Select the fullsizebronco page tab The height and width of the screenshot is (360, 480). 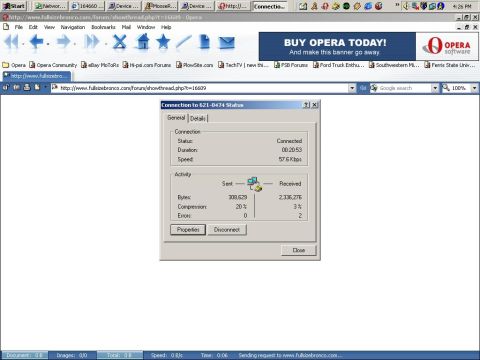click(x=37, y=76)
